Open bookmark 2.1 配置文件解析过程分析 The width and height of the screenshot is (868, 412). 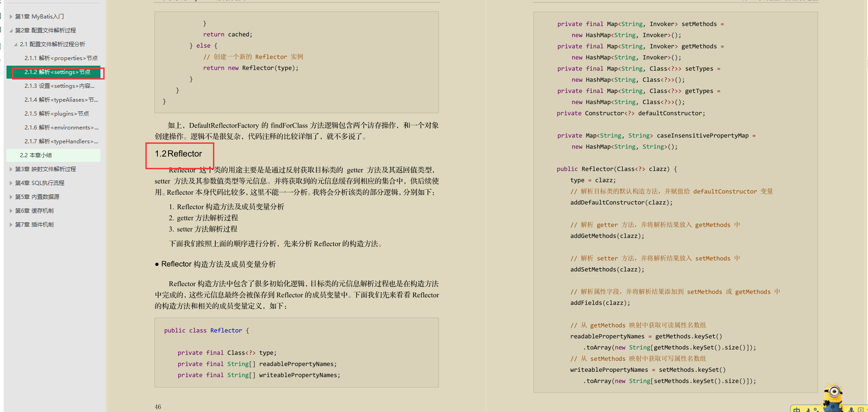click(x=52, y=44)
